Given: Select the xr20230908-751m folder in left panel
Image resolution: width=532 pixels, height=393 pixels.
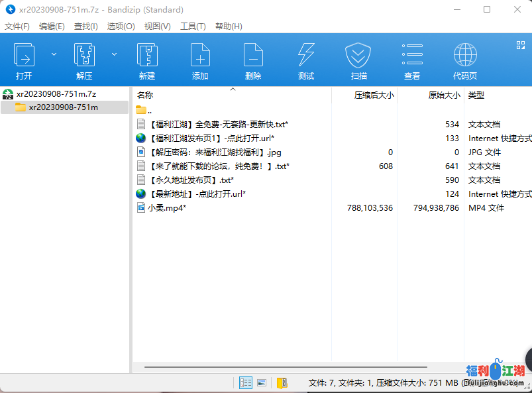Looking at the screenshot, I should (x=64, y=107).
